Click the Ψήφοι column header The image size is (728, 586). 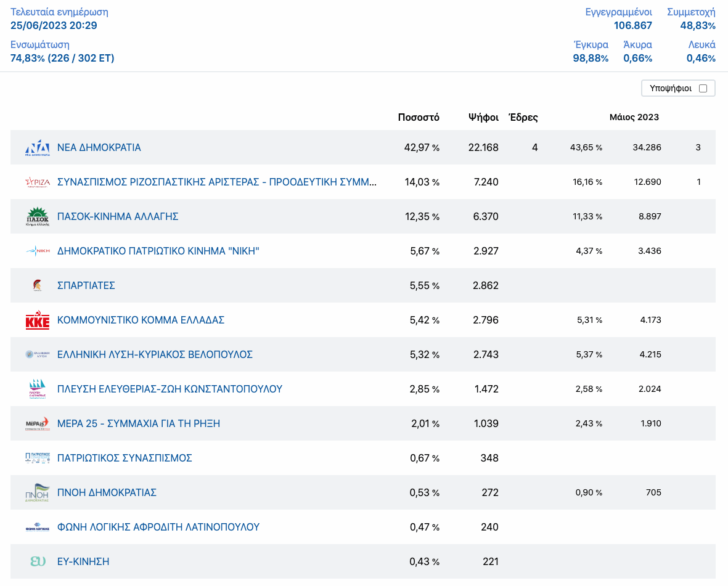483,118
